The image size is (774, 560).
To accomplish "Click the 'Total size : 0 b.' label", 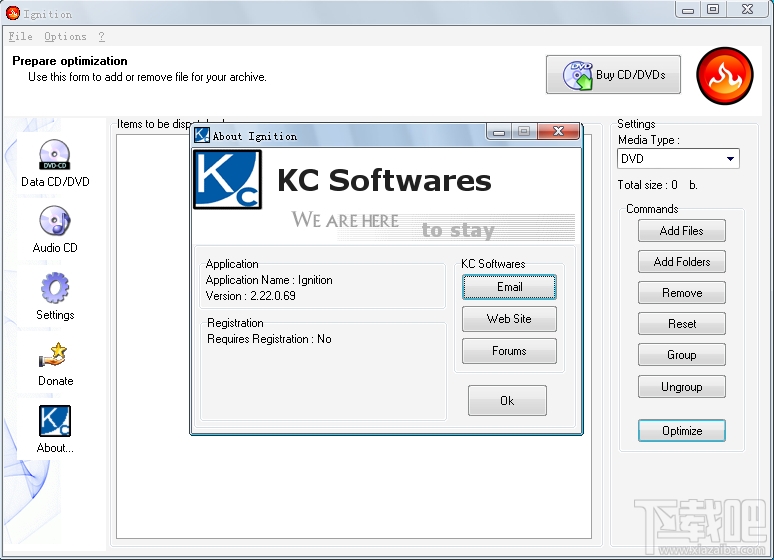I will click(x=657, y=185).
